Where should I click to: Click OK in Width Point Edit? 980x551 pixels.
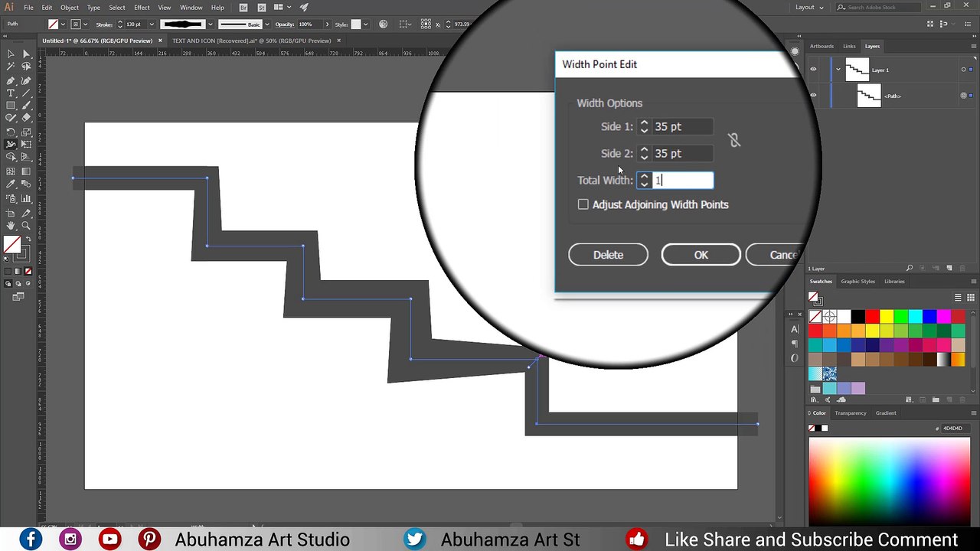(701, 255)
